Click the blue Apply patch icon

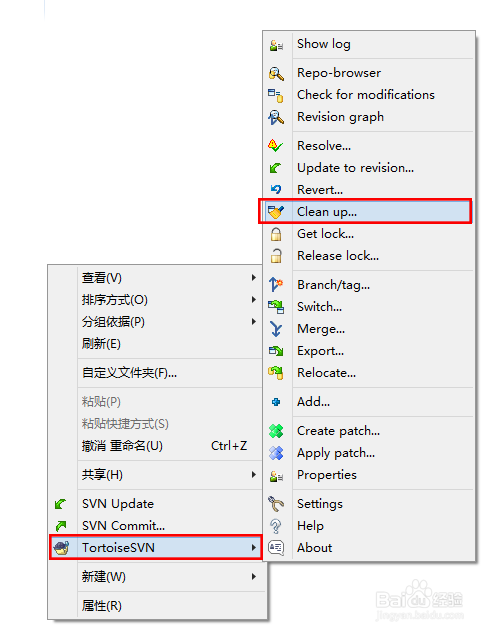pyautogui.click(x=276, y=453)
